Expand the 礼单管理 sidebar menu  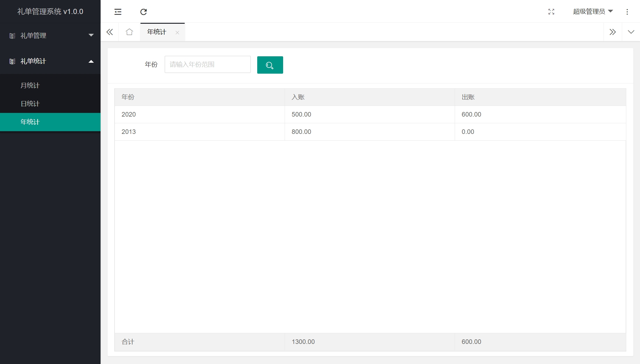pyautogui.click(x=50, y=36)
